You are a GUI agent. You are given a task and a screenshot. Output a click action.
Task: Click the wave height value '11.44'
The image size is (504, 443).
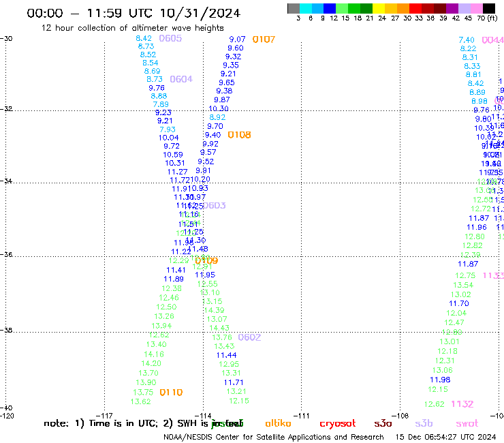pyautogui.click(x=227, y=355)
